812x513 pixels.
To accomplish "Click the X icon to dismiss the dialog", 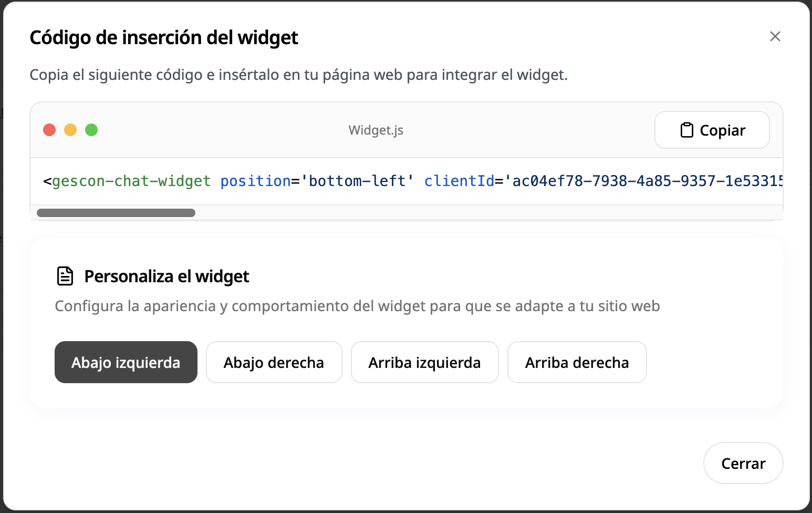I will coord(775,36).
